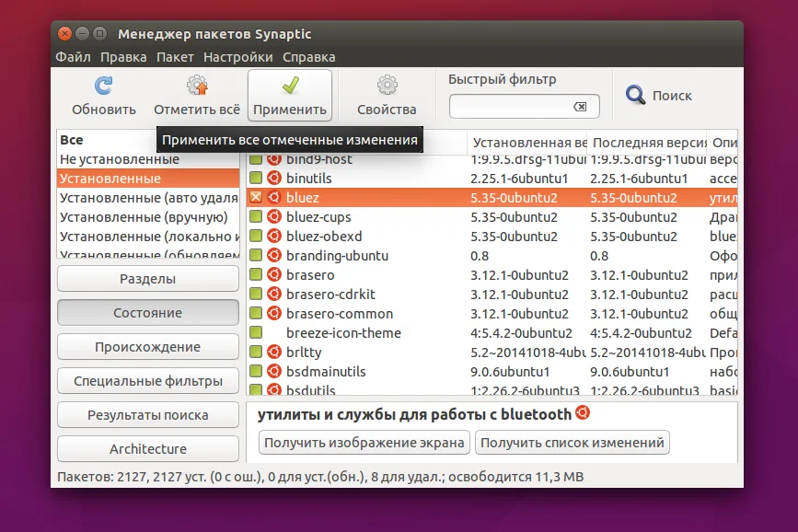The image size is (798, 532).
Task: Select the Не установленные filter
Action: coord(148,159)
